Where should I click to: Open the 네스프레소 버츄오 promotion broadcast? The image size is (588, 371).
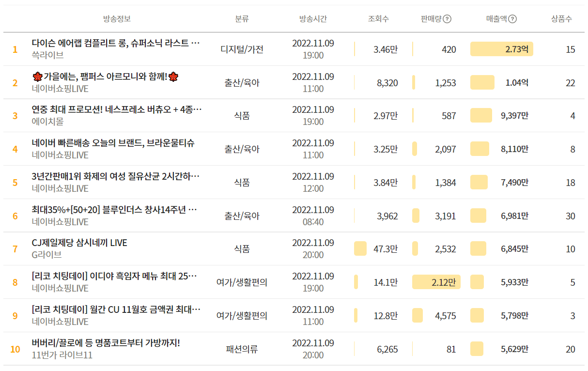click(116, 109)
